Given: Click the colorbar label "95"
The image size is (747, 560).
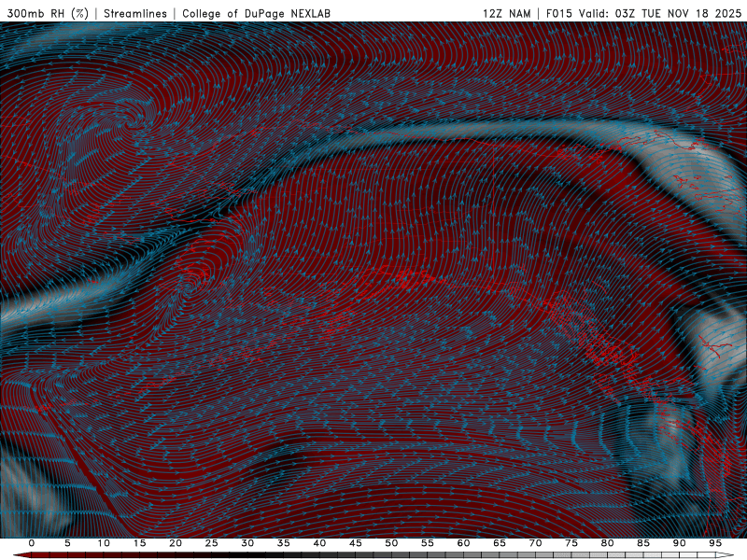Looking at the screenshot, I should (x=715, y=543).
